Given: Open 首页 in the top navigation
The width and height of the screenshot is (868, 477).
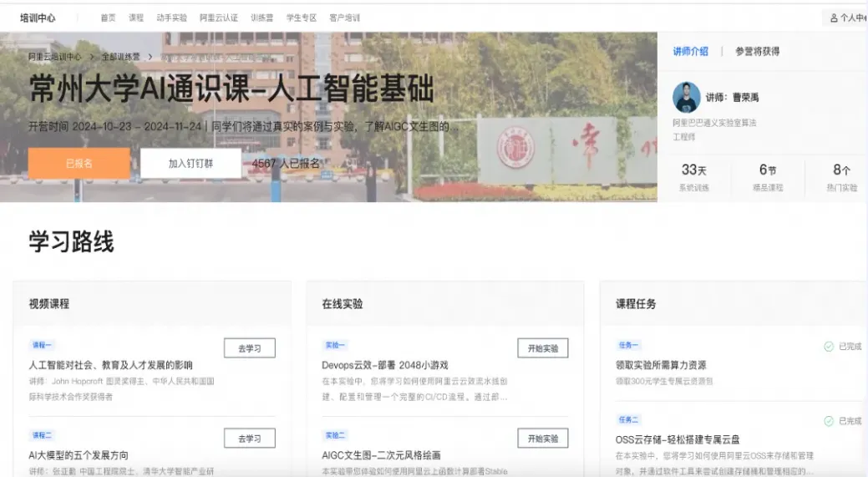Looking at the screenshot, I should pyautogui.click(x=108, y=18).
